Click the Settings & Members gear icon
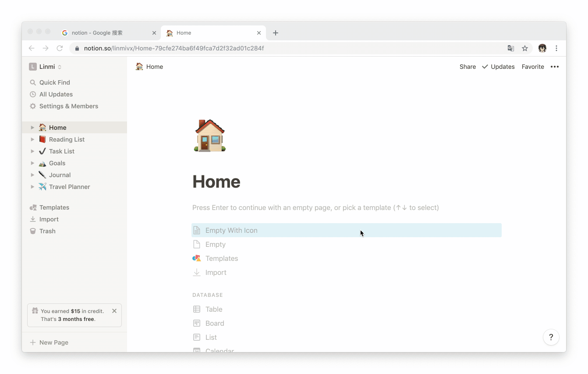Image resolution: width=588 pixels, height=374 pixels. pos(33,106)
